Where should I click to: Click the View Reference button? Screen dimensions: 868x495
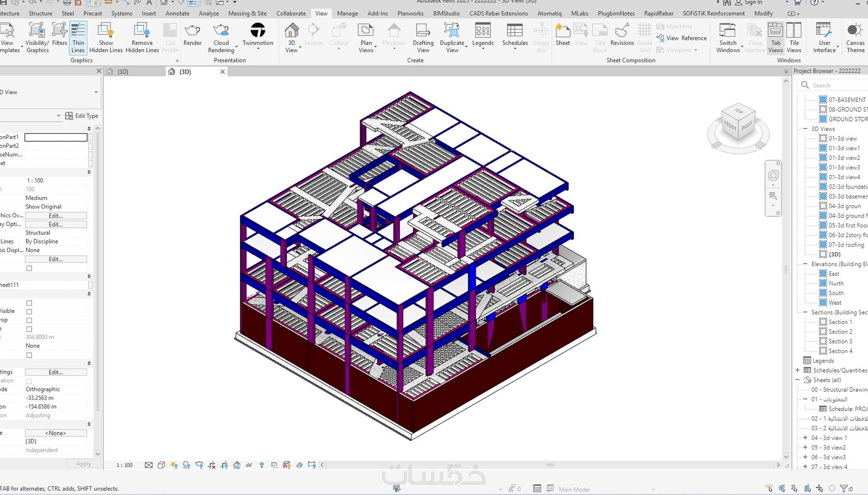tap(682, 38)
